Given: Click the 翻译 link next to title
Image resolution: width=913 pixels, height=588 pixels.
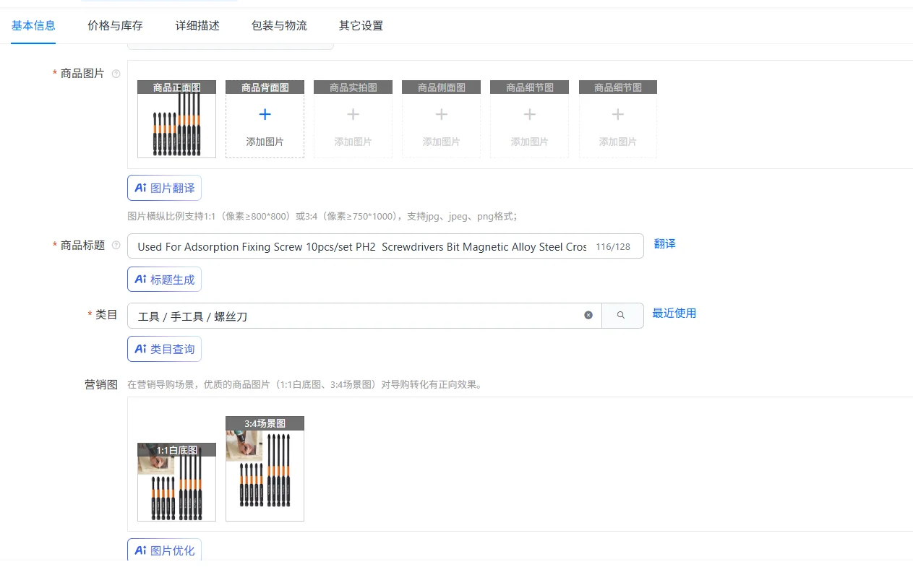Looking at the screenshot, I should coord(664,244).
